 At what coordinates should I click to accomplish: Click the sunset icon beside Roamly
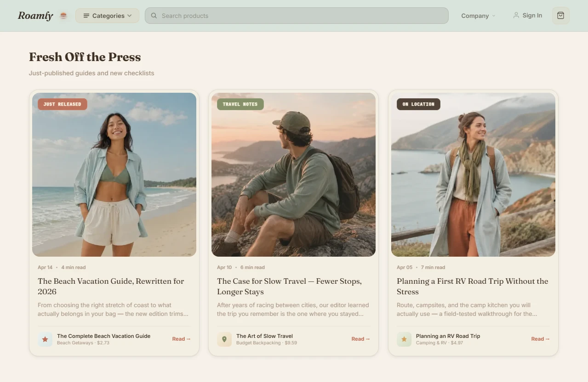click(63, 16)
